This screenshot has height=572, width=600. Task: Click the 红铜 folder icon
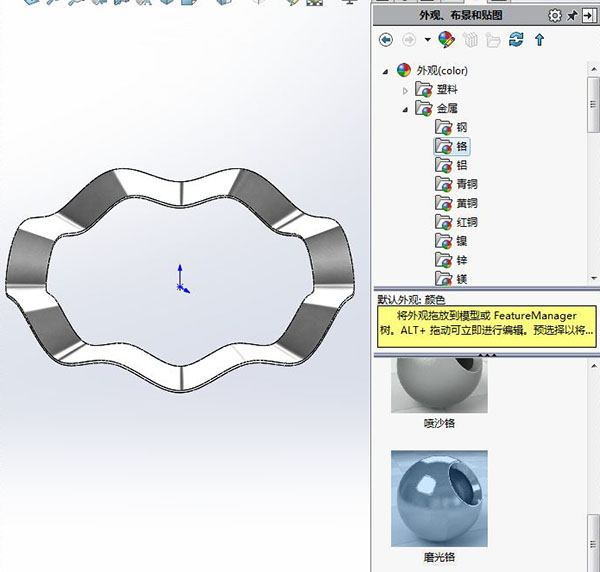443,222
